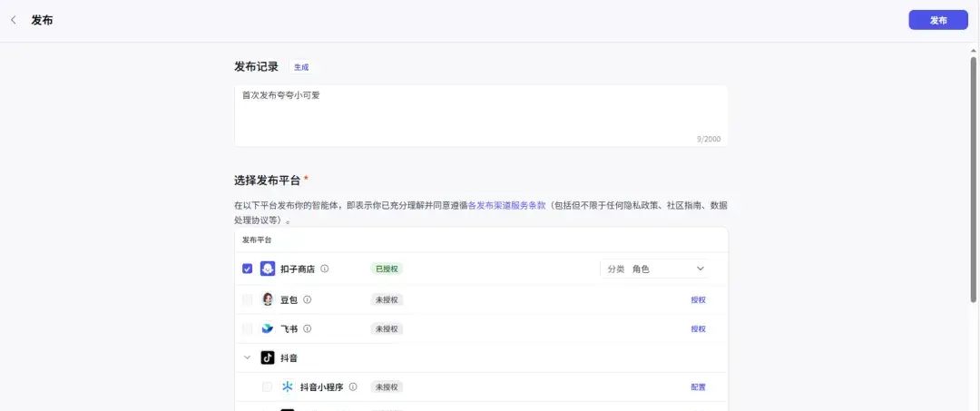Click the 豆包 platform name
This screenshot has height=411, width=980.
click(289, 299)
